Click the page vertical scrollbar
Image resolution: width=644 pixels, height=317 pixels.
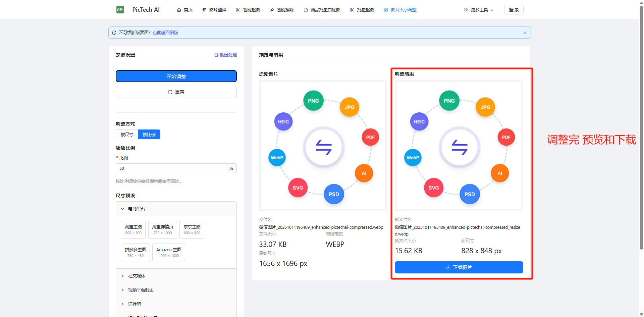[x=641, y=134]
